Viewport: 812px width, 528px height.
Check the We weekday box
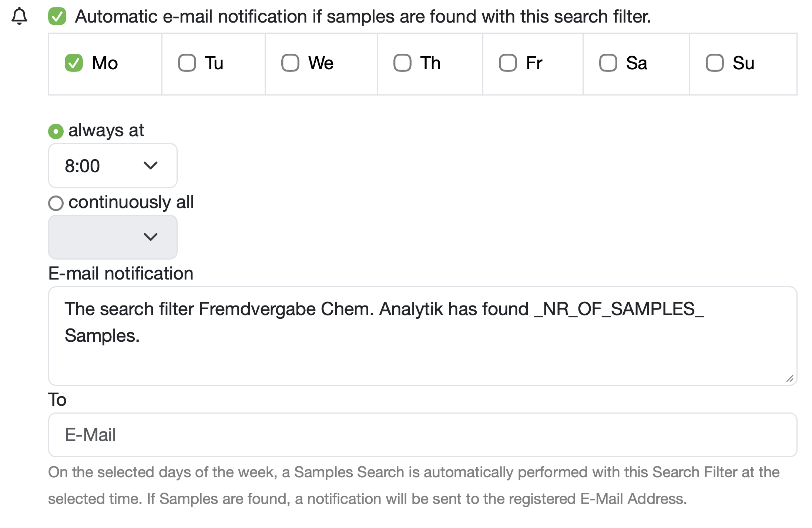[290, 63]
